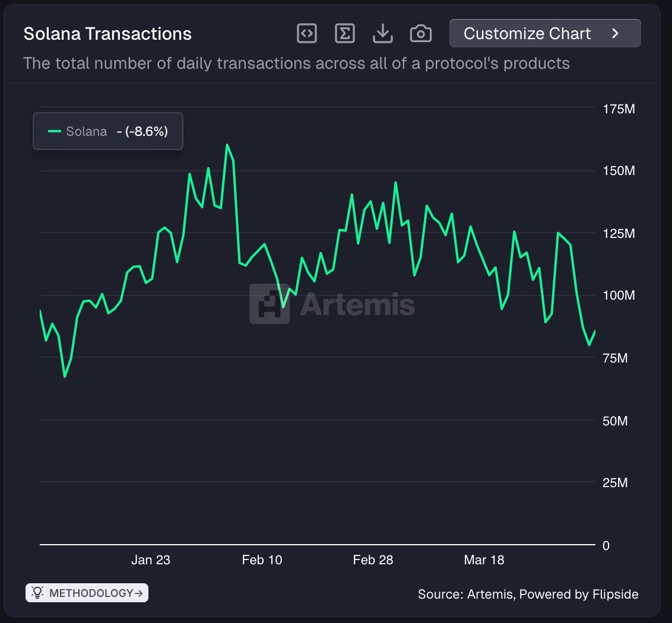Select the Mar 18 date axis label
The image size is (672, 623).
point(484,560)
